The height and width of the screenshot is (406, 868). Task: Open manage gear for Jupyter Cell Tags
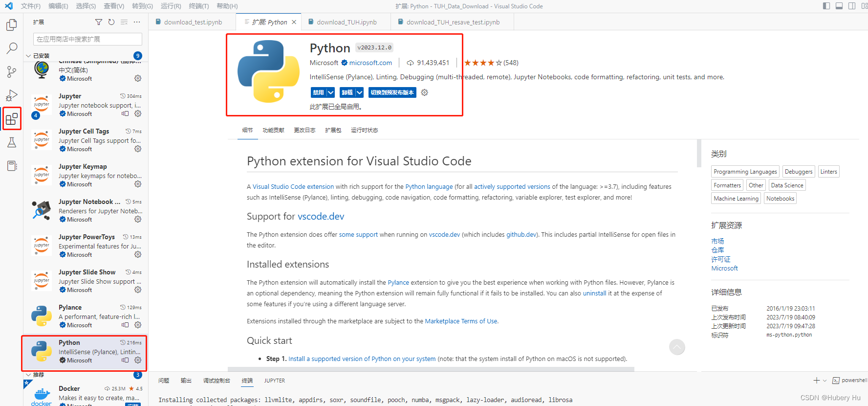point(138,149)
